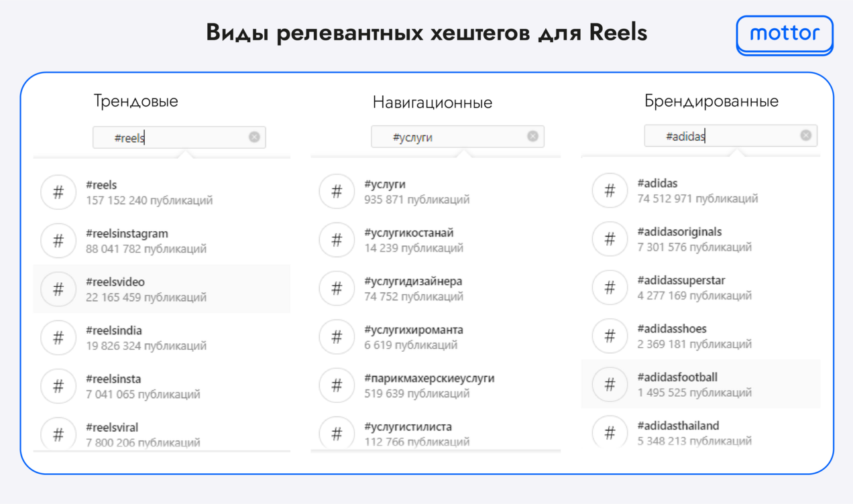The height and width of the screenshot is (504, 853).
Task: Click the "19 826 324 публикаций" count
Action: 146,346
